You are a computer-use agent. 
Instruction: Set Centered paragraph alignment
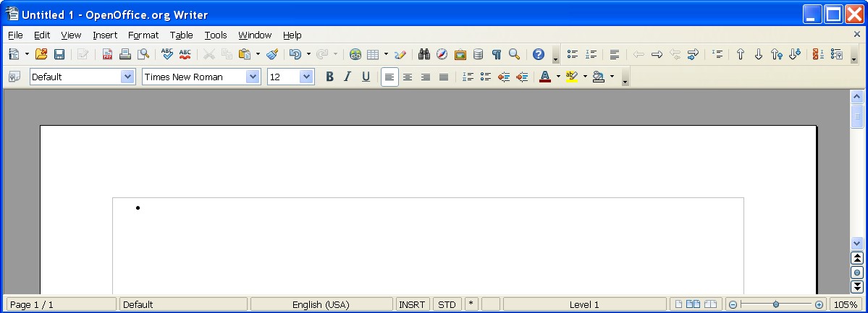(x=408, y=77)
